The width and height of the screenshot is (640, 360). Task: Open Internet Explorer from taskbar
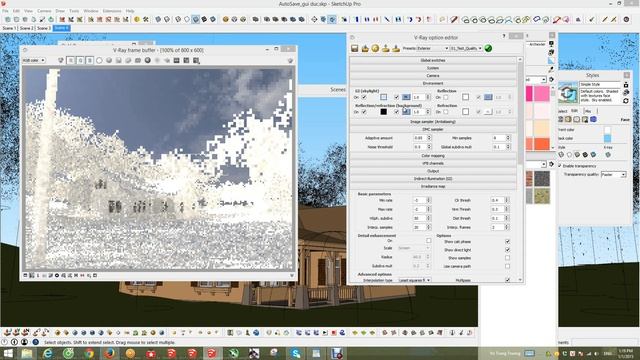click(48, 353)
